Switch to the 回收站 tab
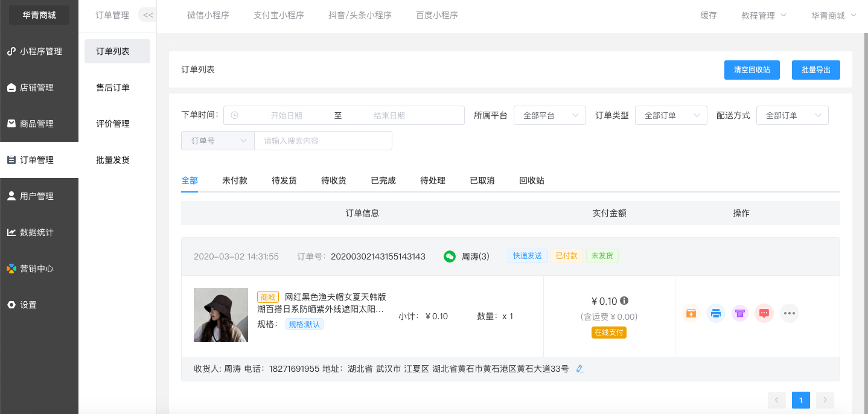 [x=532, y=180]
